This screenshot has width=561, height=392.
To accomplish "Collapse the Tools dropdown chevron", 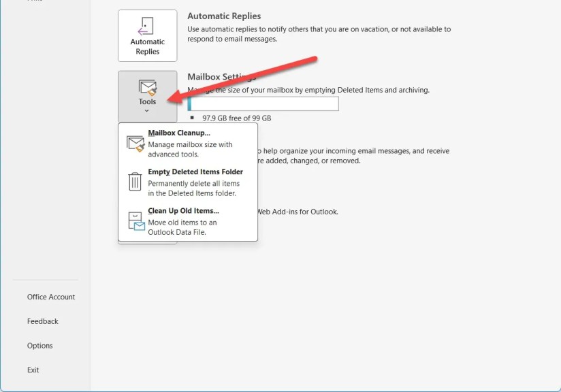I will [146, 111].
